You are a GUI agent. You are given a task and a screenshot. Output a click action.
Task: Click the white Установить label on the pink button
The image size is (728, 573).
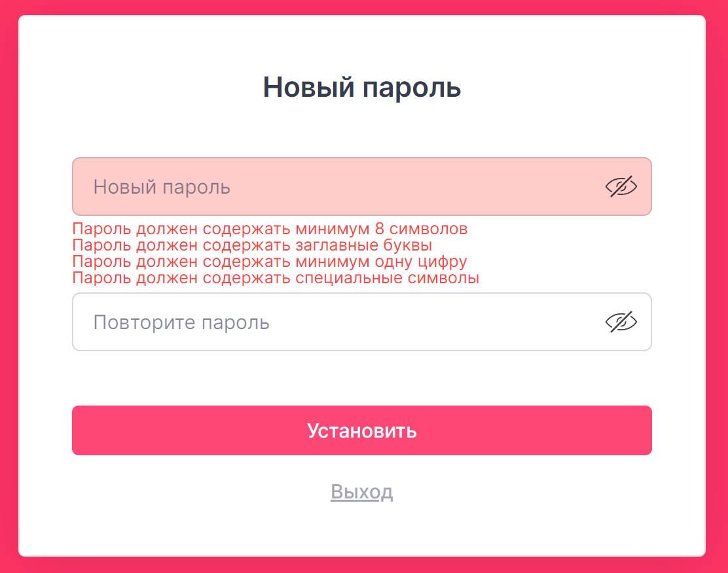[x=361, y=431]
